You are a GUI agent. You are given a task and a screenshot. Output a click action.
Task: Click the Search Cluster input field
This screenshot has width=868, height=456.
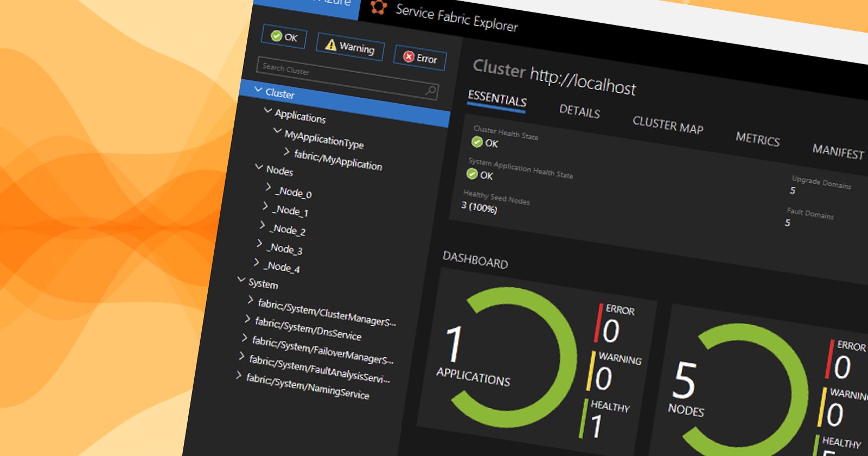348,78
